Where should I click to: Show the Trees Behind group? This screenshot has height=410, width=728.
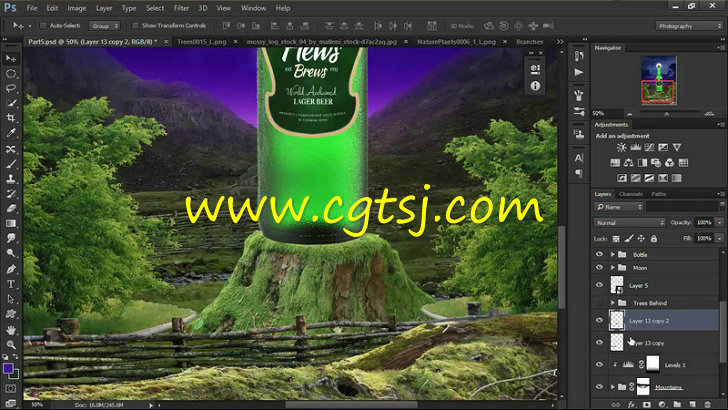pyautogui.click(x=599, y=303)
